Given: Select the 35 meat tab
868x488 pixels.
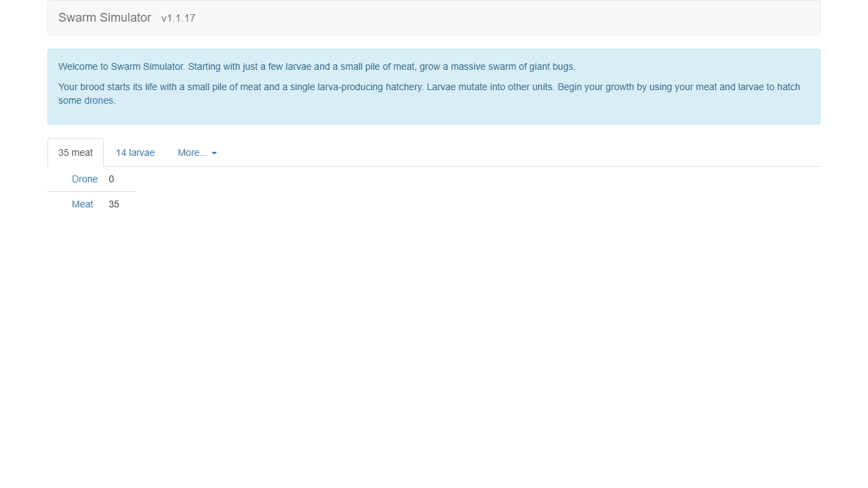Looking at the screenshot, I should [75, 152].
